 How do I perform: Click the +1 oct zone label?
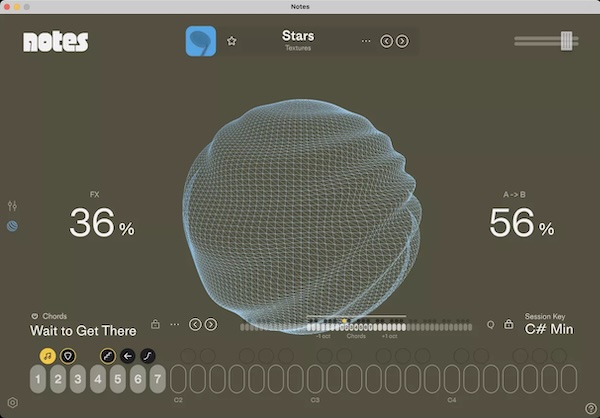click(x=390, y=336)
